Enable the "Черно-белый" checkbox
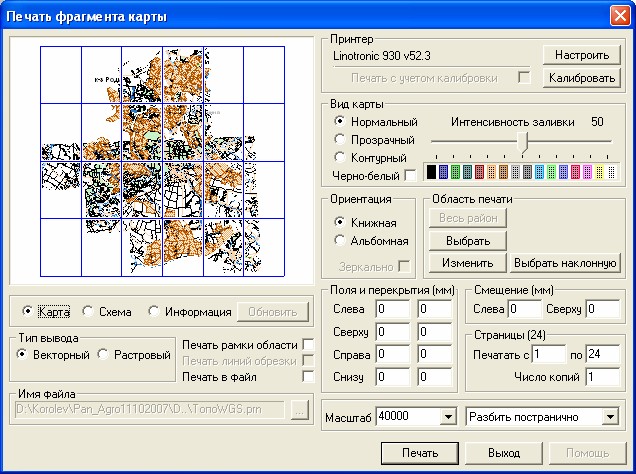 [410, 176]
